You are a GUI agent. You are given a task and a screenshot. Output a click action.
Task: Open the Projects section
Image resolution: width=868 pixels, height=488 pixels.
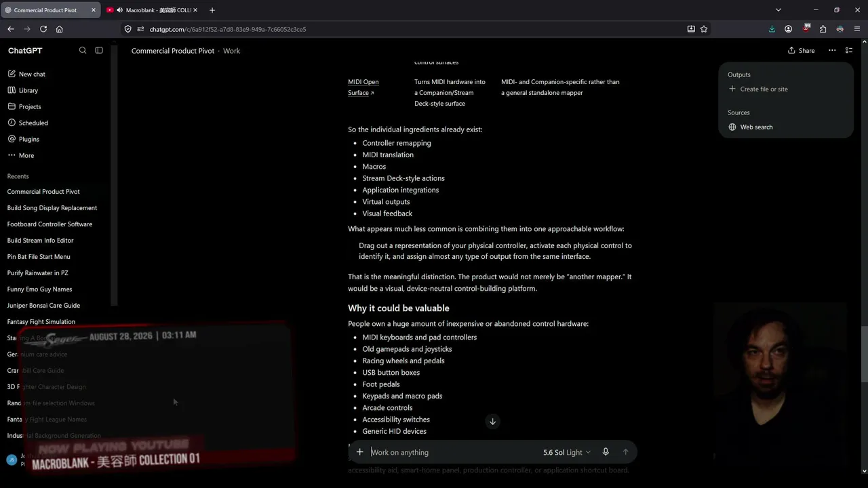[30, 106]
